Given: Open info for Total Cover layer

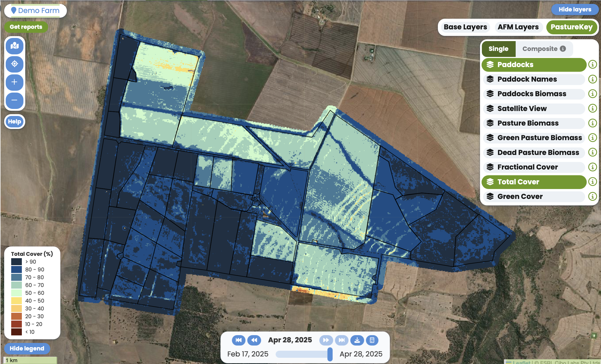Looking at the screenshot, I should pyautogui.click(x=592, y=182).
